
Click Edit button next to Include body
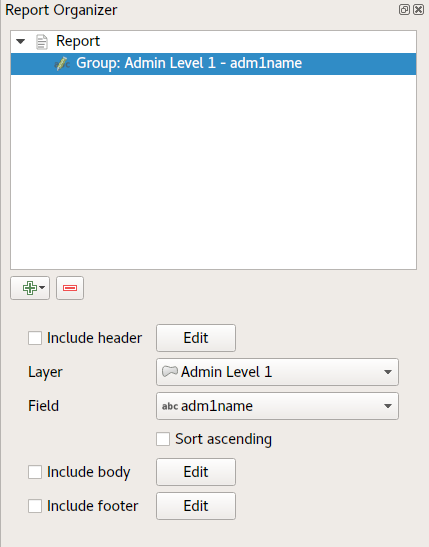click(x=196, y=472)
